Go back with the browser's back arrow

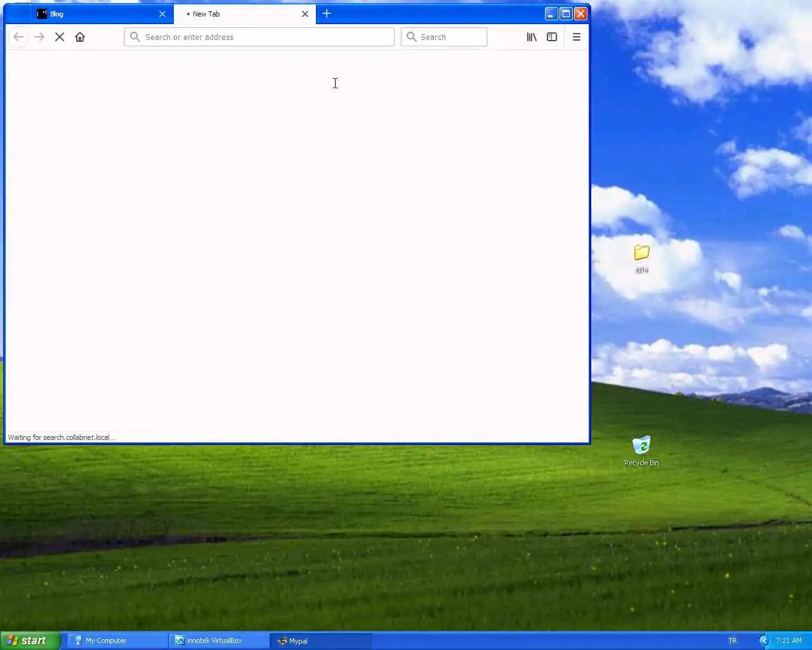click(18, 37)
